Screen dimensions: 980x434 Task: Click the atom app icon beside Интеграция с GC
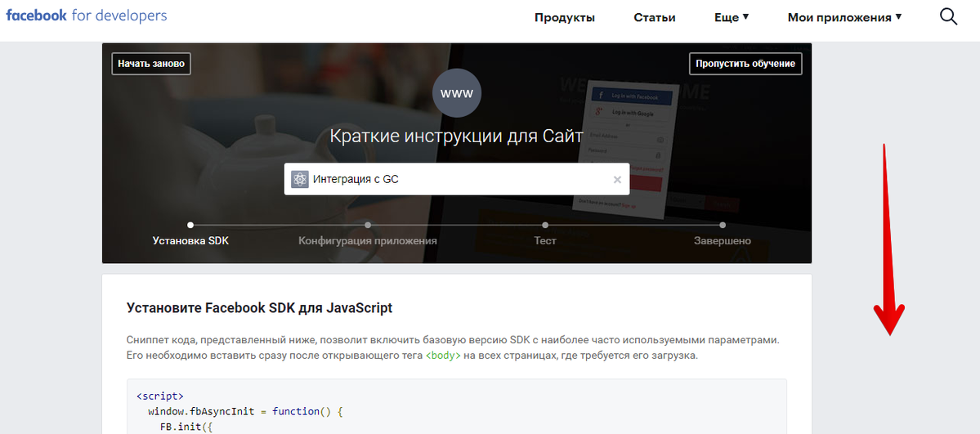[x=300, y=180]
